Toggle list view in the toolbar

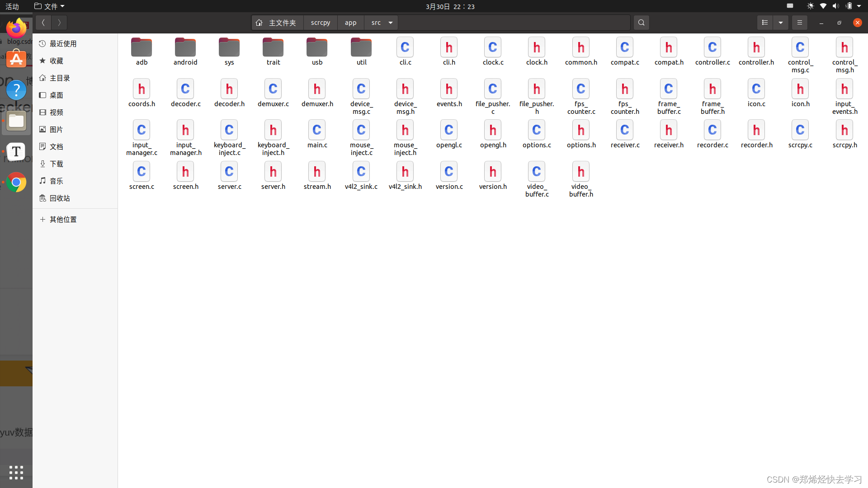[x=765, y=23]
